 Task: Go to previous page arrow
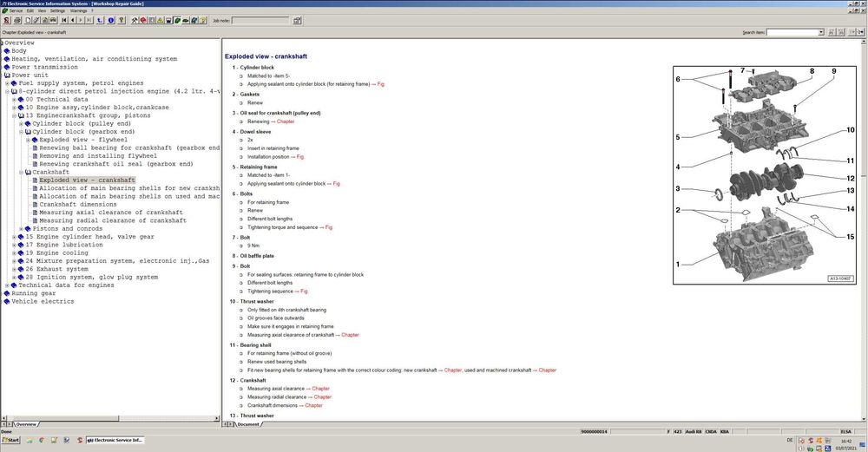tap(73, 21)
